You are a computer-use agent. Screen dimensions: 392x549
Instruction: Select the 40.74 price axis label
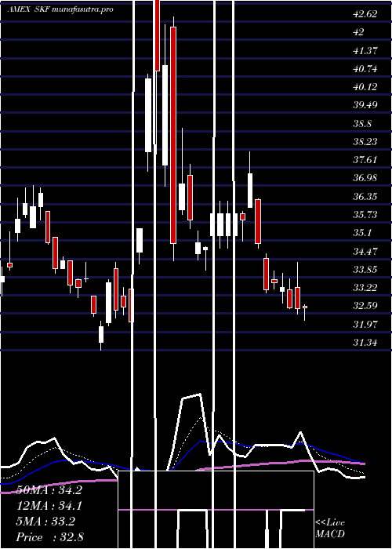coord(365,69)
